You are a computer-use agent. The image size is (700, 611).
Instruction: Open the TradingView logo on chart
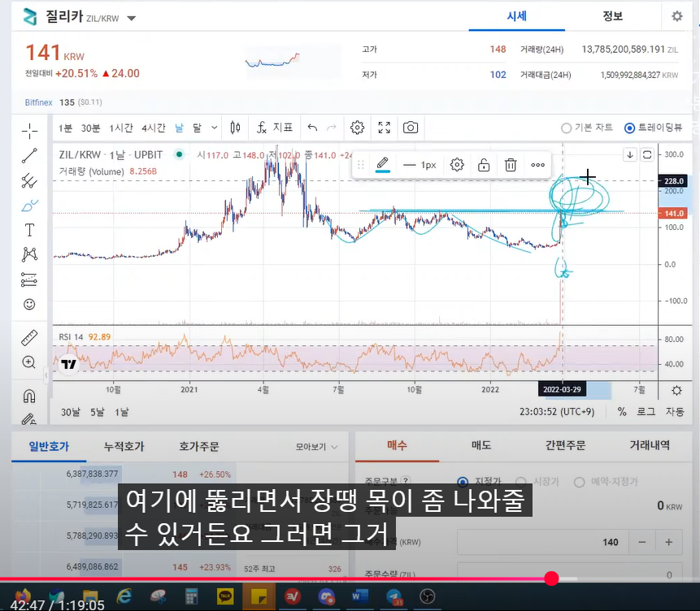click(x=69, y=364)
